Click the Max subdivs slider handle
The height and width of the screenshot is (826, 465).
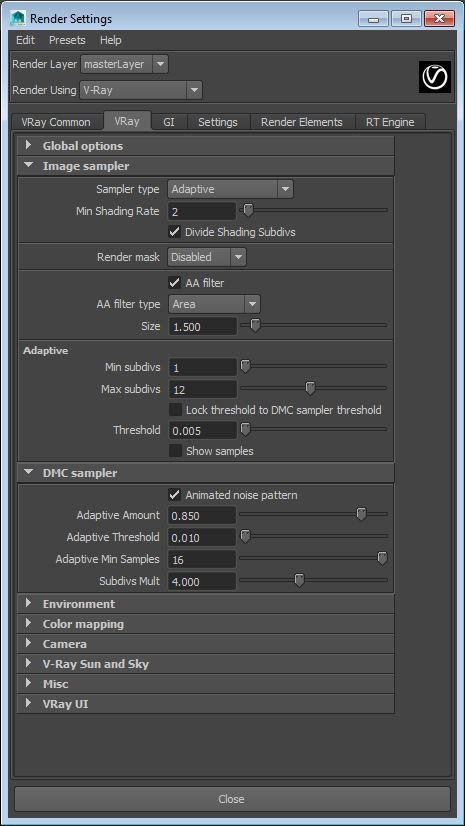pos(311,389)
